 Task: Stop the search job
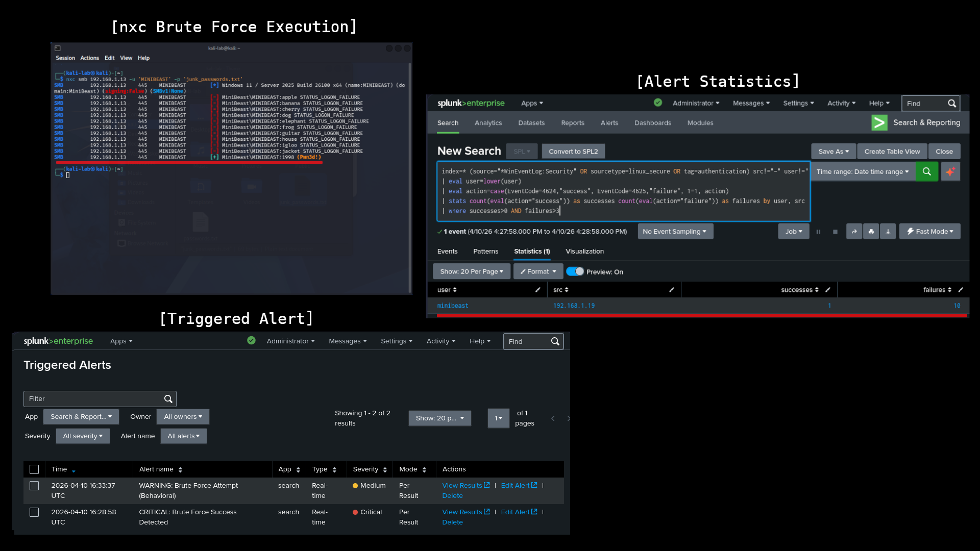[835, 232]
